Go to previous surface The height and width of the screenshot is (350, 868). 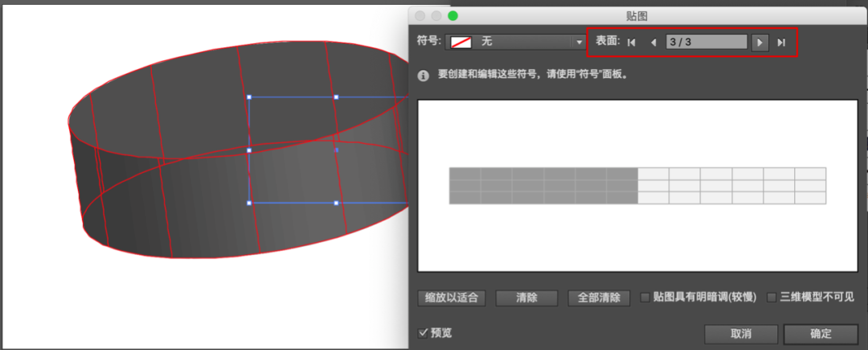[653, 42]
